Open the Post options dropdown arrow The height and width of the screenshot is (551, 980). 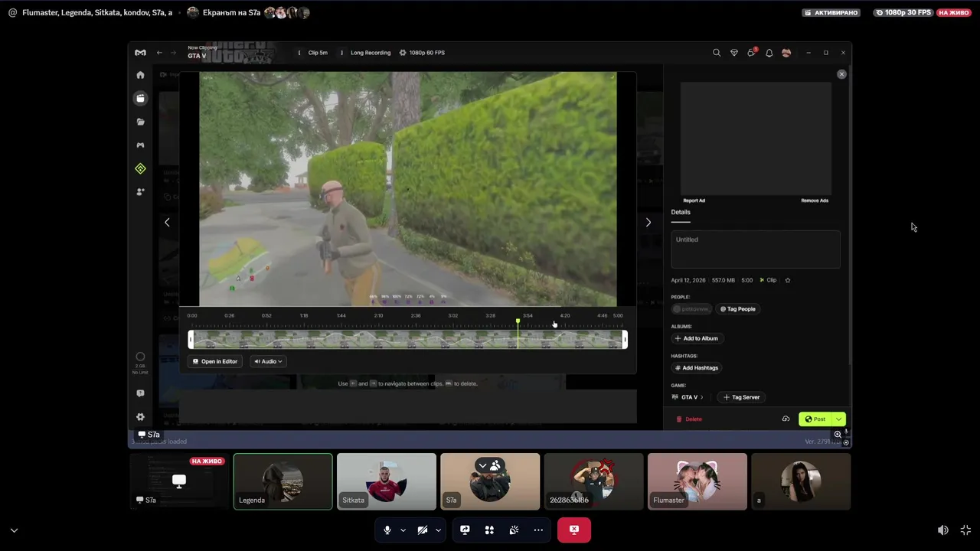click(x=839, y=419)
